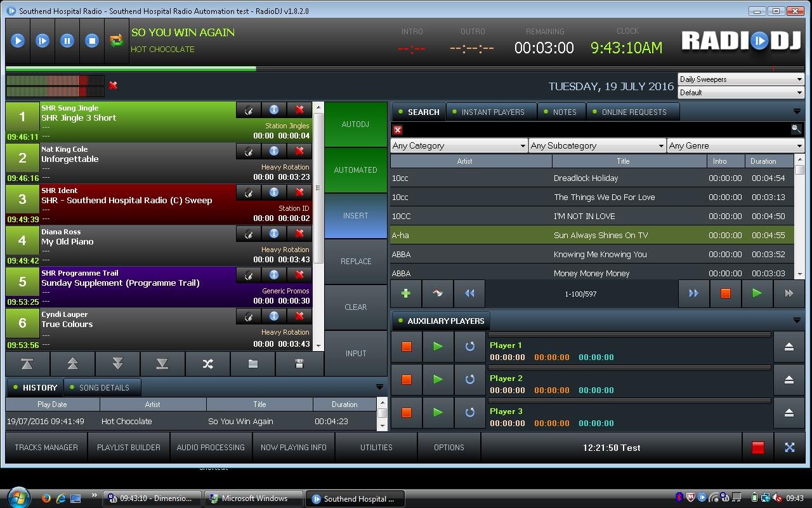Screen dimensions: 812x508
Task: Toggle loop on auxiliary Player 2
Action: (x=469, y=380)
